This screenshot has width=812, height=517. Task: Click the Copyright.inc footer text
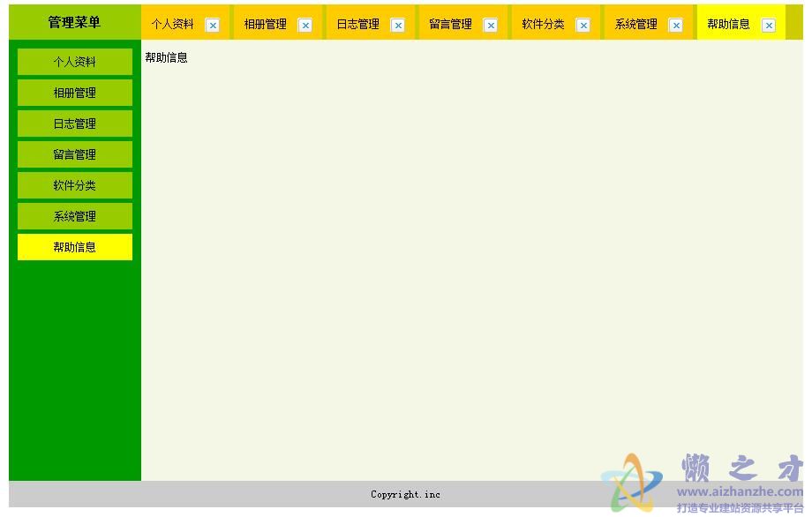pos(405,494)
